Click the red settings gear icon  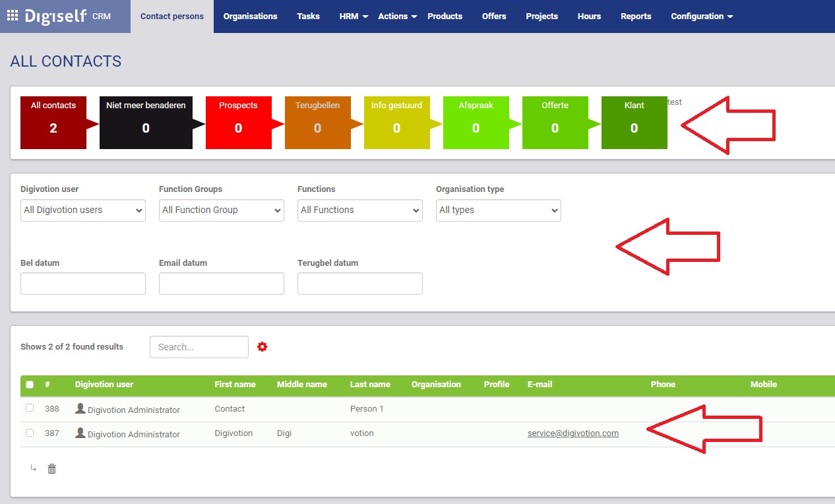point(263,346)
